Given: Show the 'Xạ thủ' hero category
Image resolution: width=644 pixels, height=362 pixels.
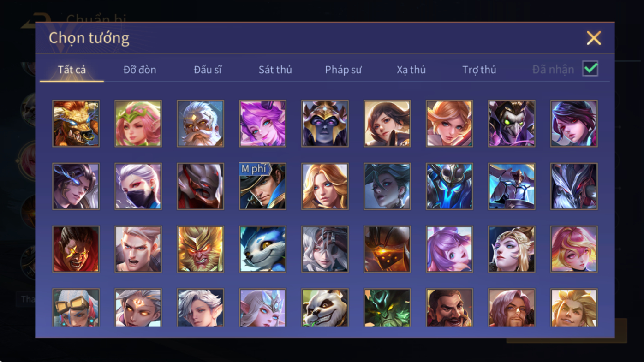Looking at the screenshot, I should point(411,70).
